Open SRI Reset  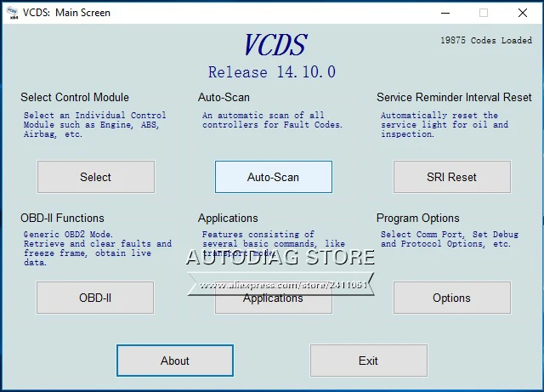pos(451,177)
